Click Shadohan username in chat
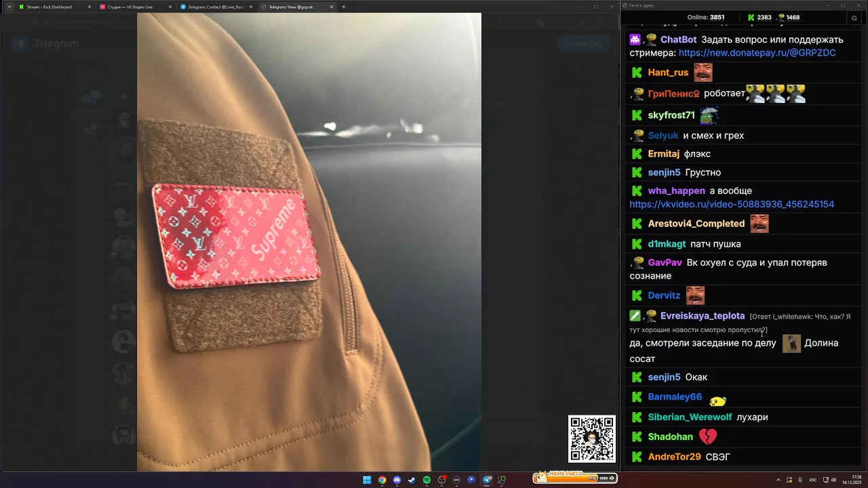Screen dimensions: 868x488 [670, 437]
